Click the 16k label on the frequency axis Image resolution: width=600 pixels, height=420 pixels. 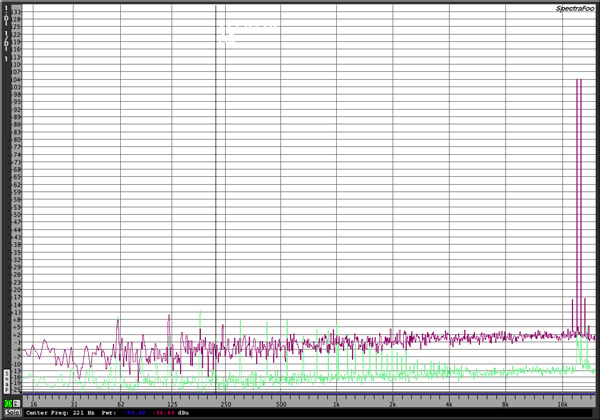[562, 404]
